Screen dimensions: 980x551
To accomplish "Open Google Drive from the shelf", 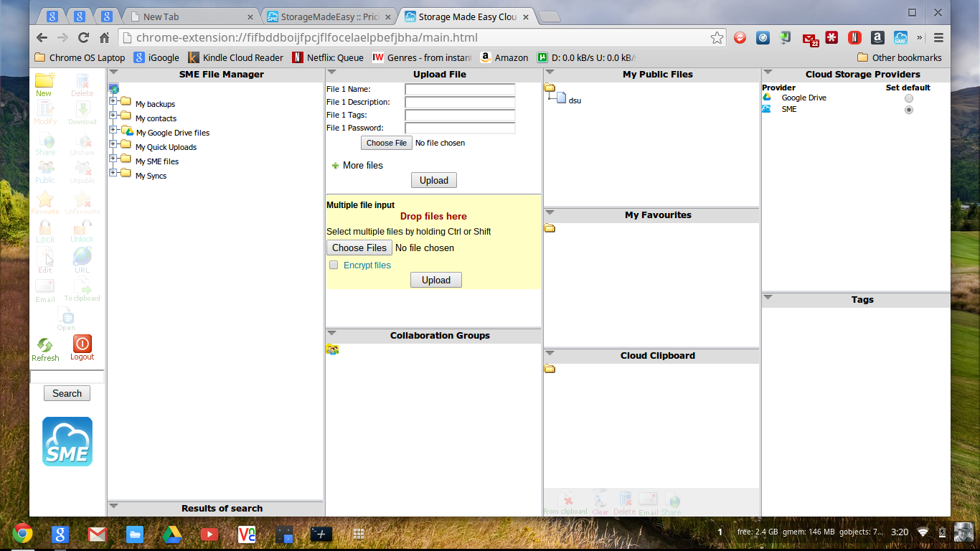I will [171, 534].
